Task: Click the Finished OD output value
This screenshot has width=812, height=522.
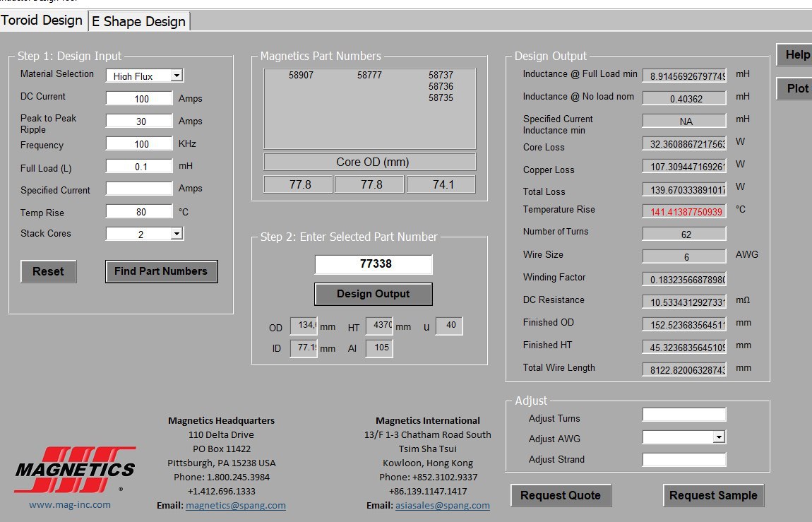Action: pyautogui.click(x=684, y=325)
